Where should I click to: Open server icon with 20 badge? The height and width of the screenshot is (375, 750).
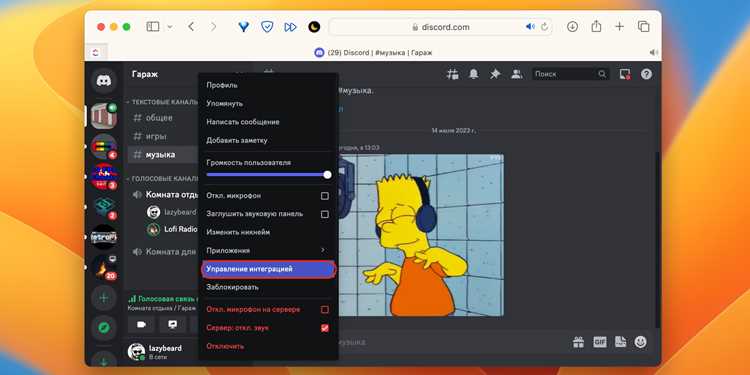[x=104, y=267]
